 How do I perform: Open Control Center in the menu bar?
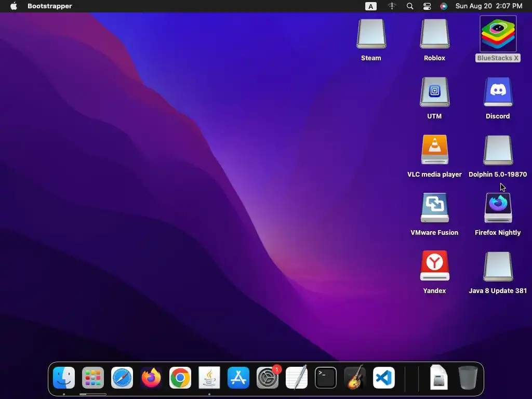[x=427, y=6]
